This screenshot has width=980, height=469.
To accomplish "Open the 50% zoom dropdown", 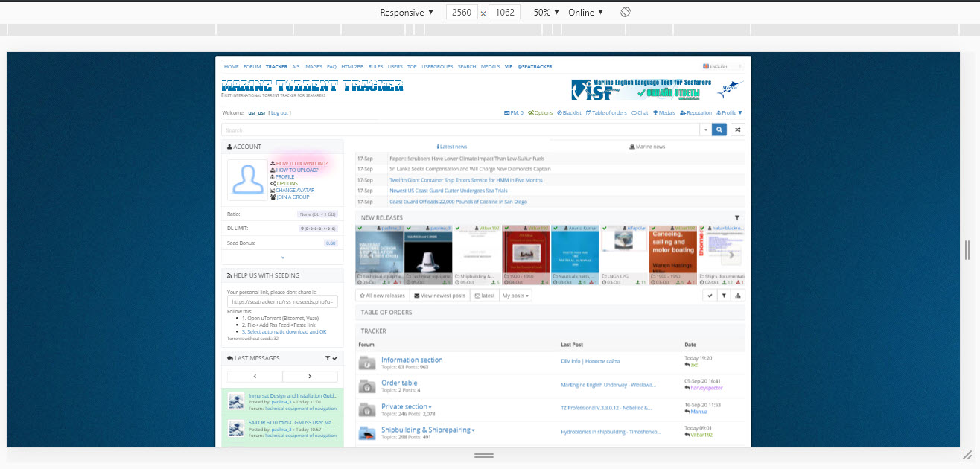I will pyautogui.click(x=546, y=13).
